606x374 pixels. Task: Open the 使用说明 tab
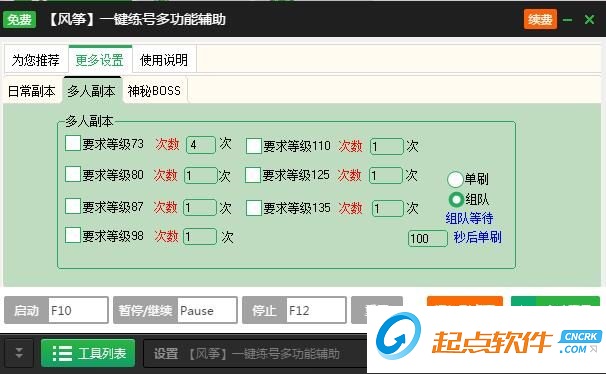click(164, 60)
